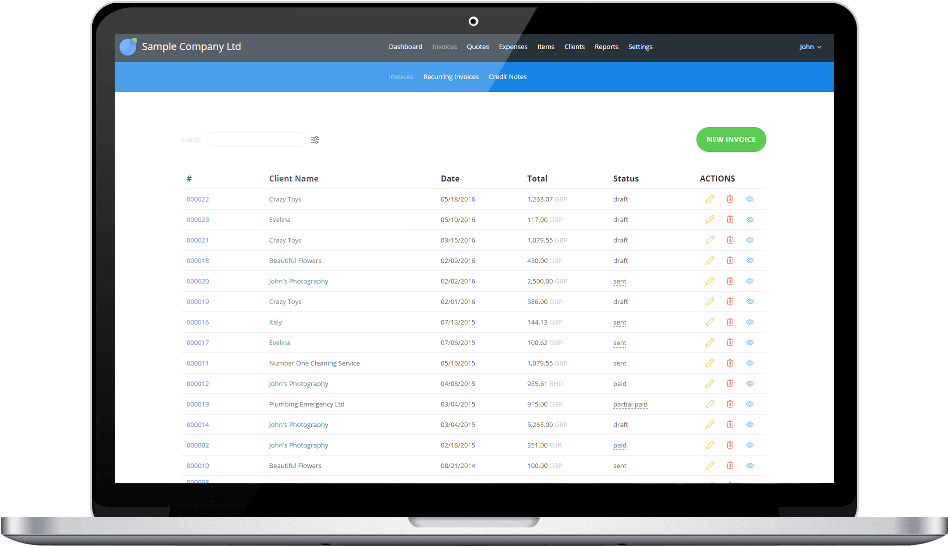Open invoice number 000019 link
948x546 pixels.
(197, 302)
